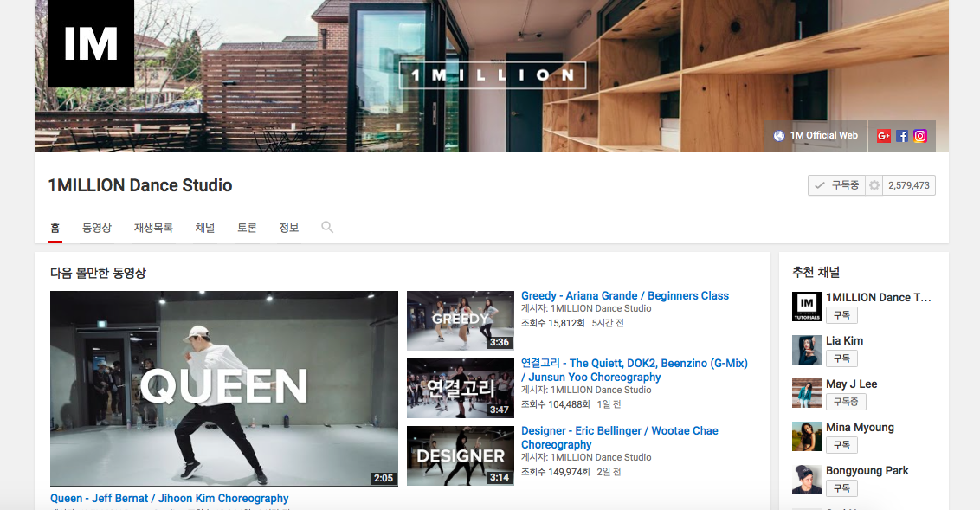Click the 조회수 149,974회 view count text

coord(556,472)
